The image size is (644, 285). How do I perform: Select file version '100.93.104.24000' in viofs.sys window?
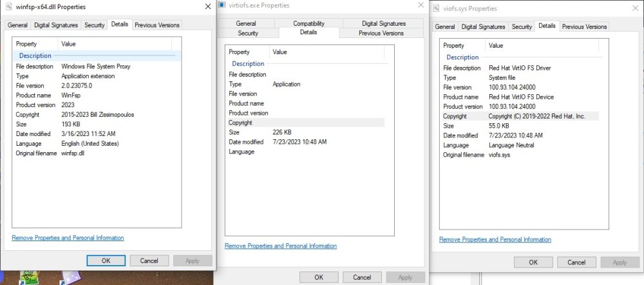[512, 87]
